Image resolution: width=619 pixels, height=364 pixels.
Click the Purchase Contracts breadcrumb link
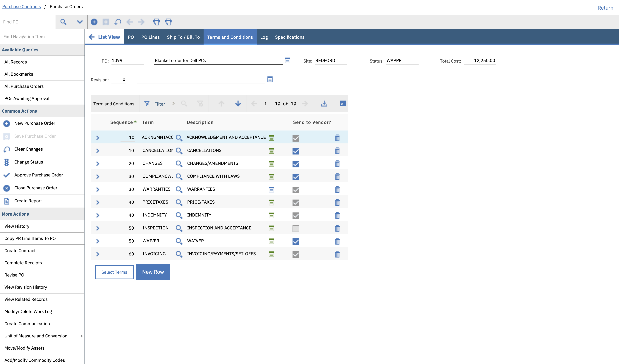(22, 7)
